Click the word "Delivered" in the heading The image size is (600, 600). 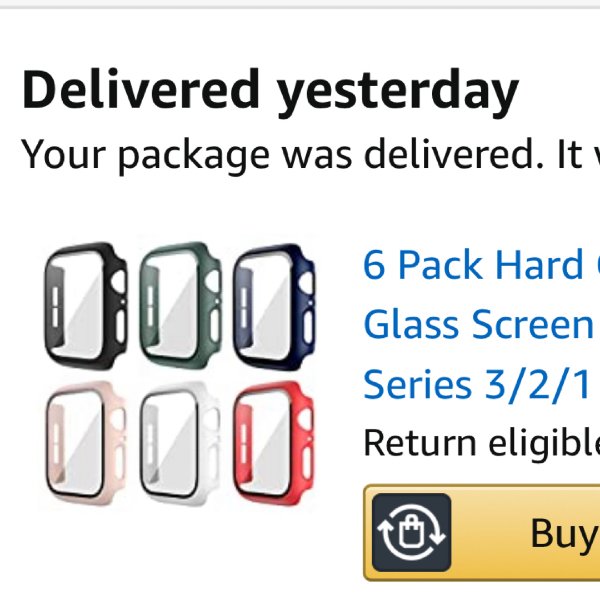[141, 90]
